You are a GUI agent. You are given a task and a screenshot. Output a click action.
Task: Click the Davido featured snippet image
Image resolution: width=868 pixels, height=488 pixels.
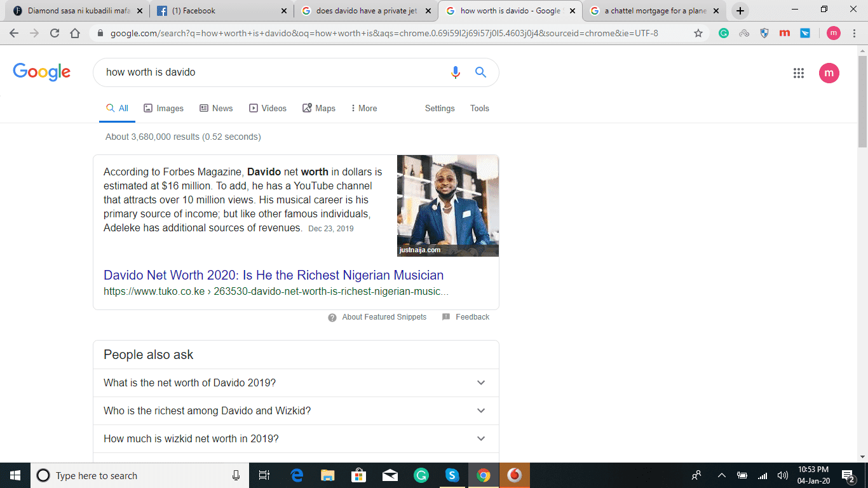(x=448, y=206)
